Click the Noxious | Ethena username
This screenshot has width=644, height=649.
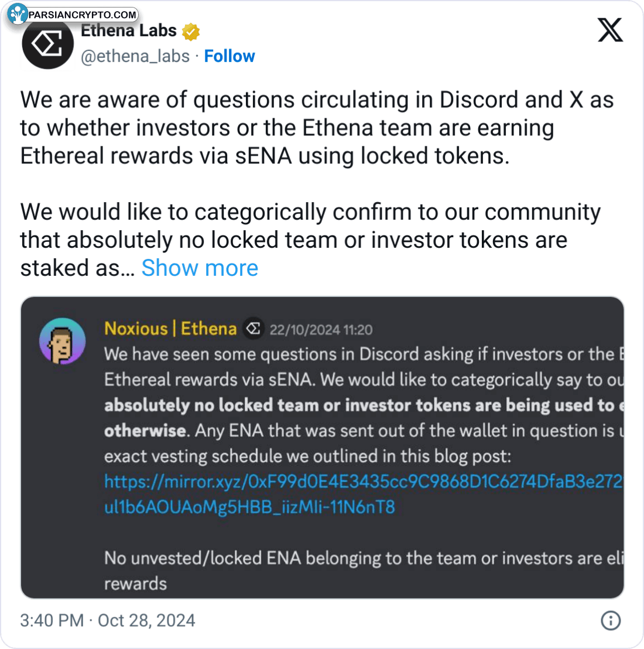(170, 329)
